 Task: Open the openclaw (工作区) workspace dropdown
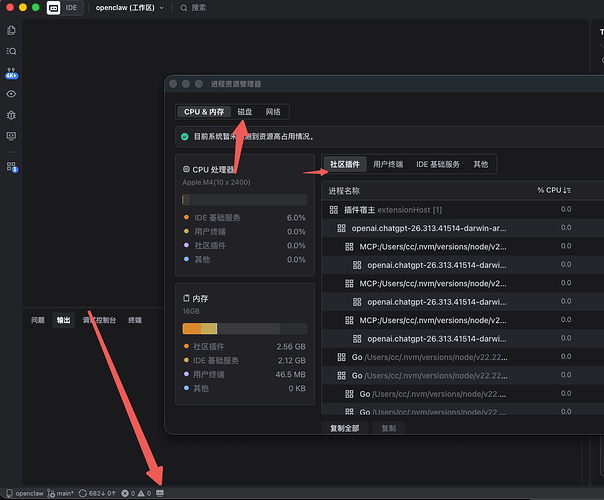(x=129, y=8)
